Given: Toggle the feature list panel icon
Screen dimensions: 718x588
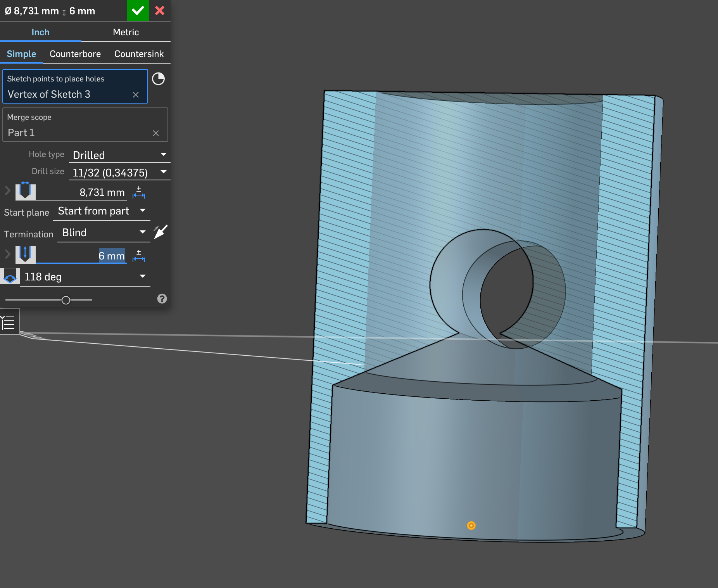Looking at the screenshot, I should [9, 322].
